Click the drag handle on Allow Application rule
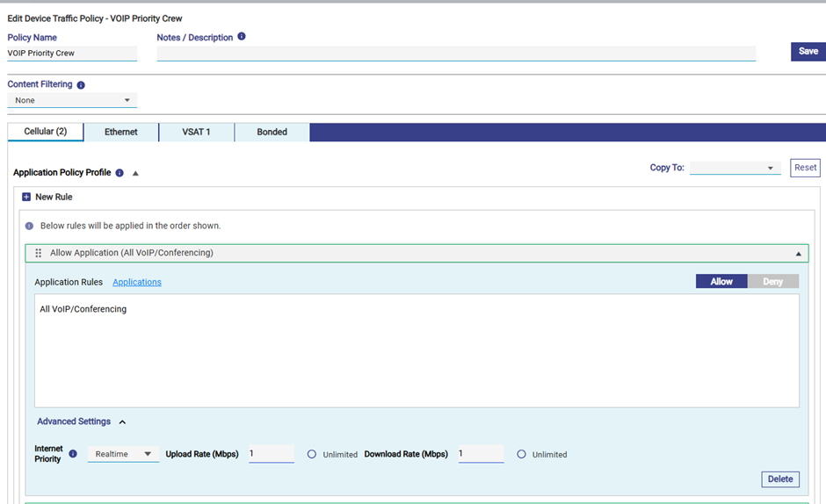Viewport: 826px width, 504px height. (38, 253)
